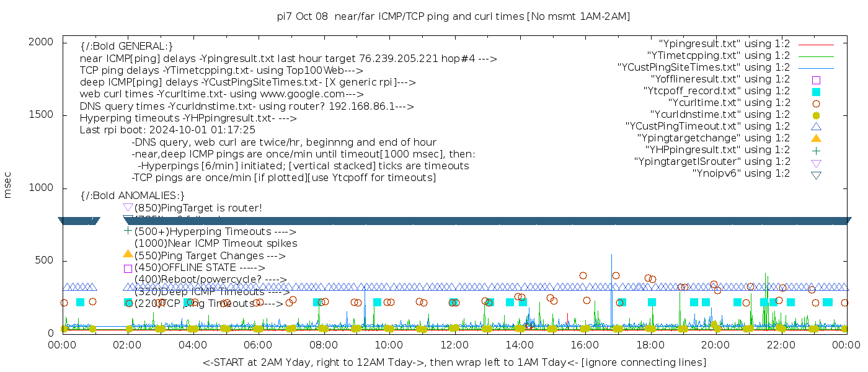
Task: Click the msec y-axis label
Action: tap(8, 186)
